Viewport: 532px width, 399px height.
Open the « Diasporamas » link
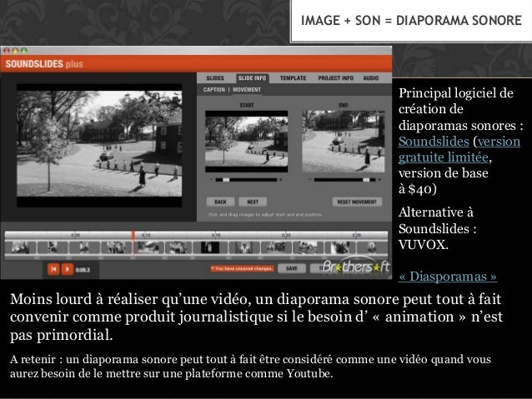coord(448,277)
